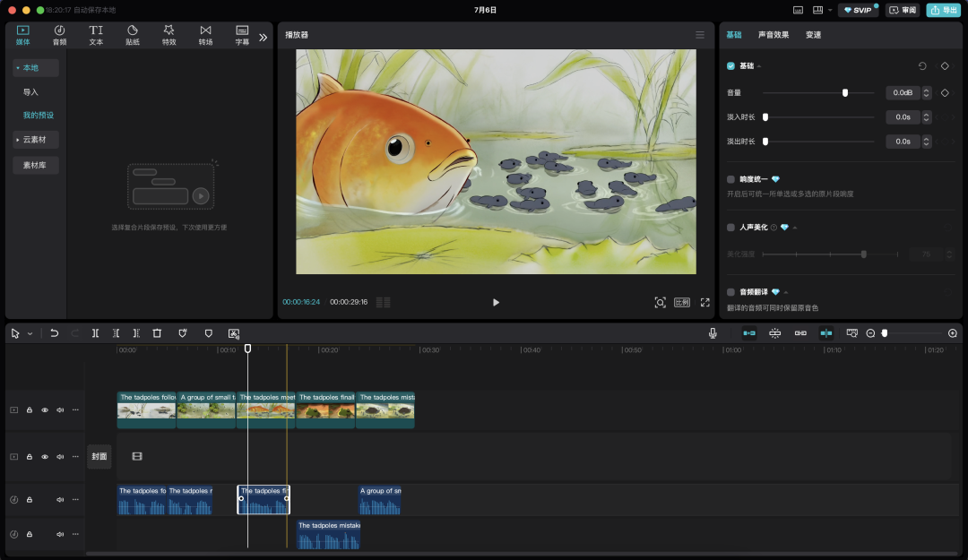Toggle clip linkage chain icon
Screen dimensions: 968x560
pos(800,333)
